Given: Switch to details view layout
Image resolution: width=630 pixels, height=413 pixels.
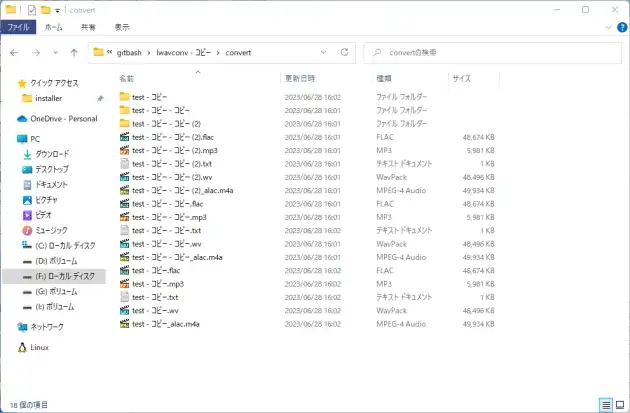Looking at the screenshot, I should pos(606,404).
